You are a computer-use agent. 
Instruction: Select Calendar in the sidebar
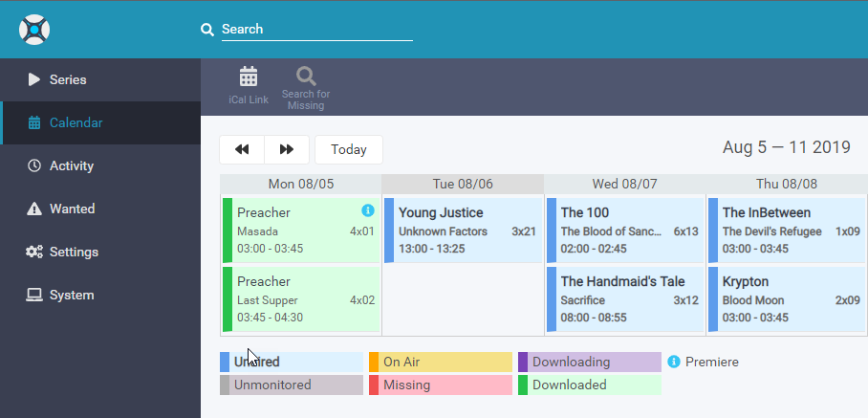76,122
